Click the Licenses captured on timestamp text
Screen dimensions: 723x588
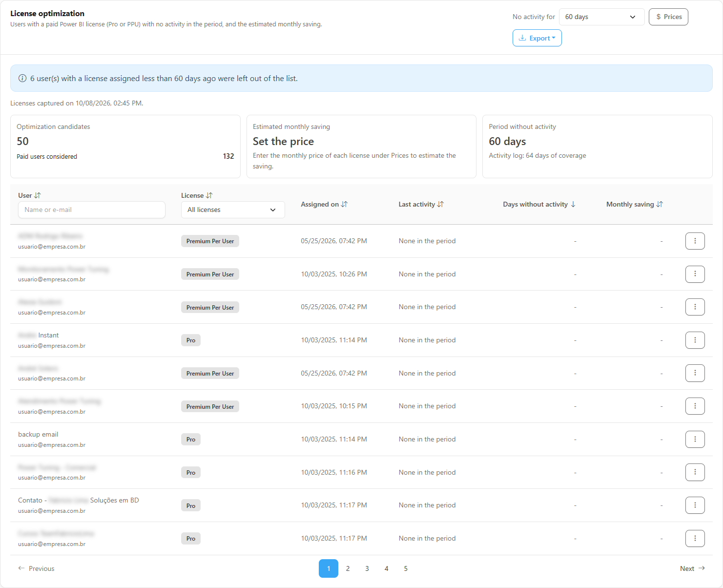pos(77,103)
